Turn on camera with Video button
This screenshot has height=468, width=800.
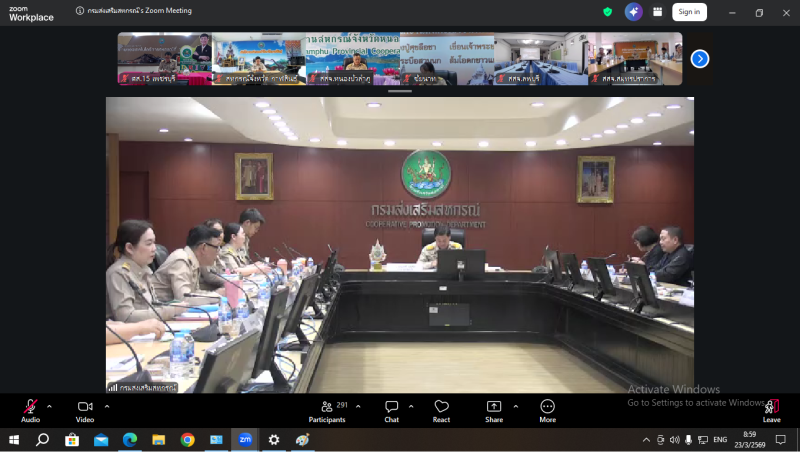(85, 408)
